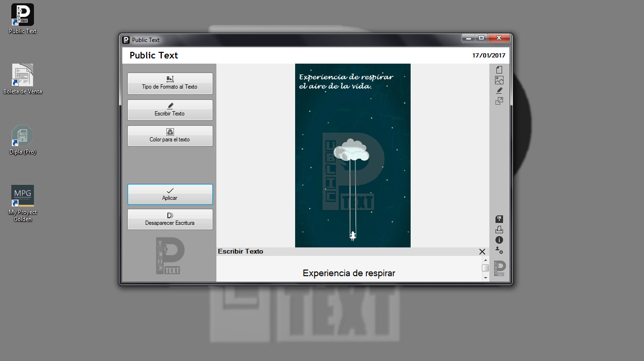644x361 pixels.
Task: Click the poster image preview
Action: (353, 156)
